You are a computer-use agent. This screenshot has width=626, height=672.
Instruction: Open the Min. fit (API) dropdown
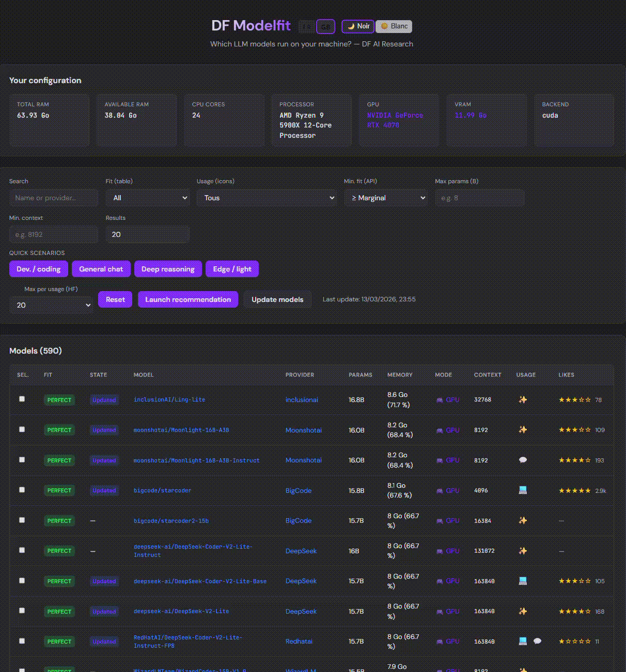[386, 198]
